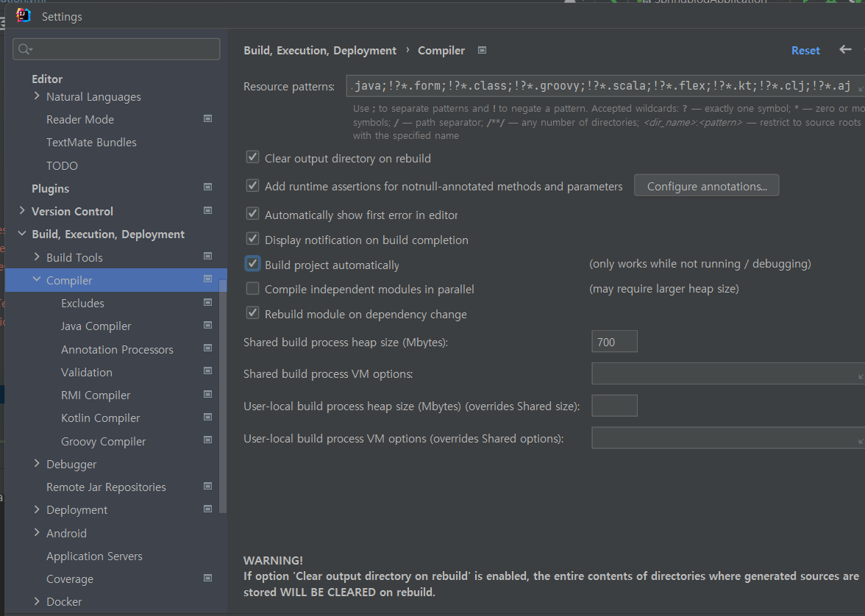Click the expand icon in Shared build process VM options
This screenshot has width=865, height=616.
pos(861,376)
